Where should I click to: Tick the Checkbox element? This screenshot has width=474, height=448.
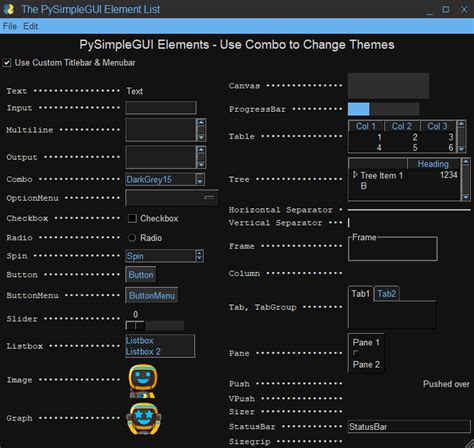[132, 219]
